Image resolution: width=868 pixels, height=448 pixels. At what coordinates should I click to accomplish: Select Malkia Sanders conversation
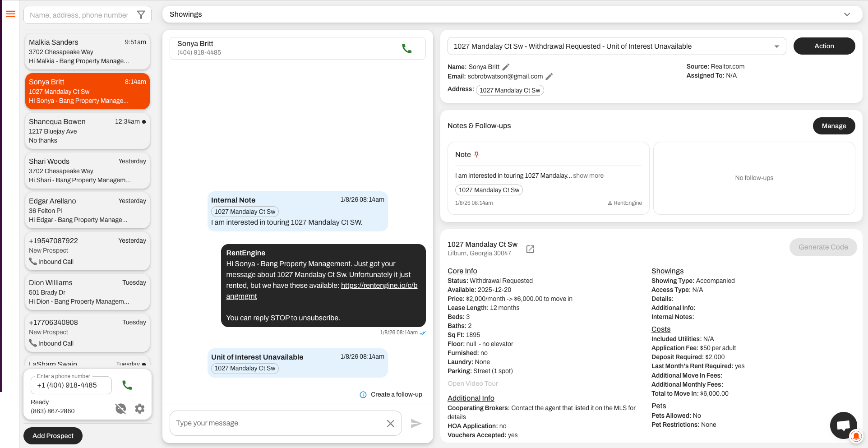[88, 51]
